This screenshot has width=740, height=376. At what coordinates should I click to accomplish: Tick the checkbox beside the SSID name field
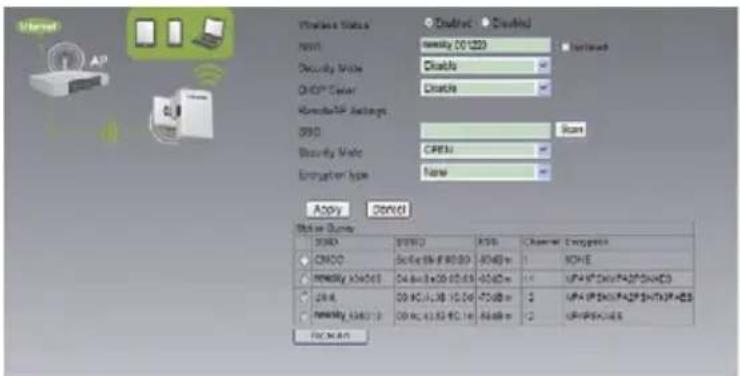pos(565,47)
